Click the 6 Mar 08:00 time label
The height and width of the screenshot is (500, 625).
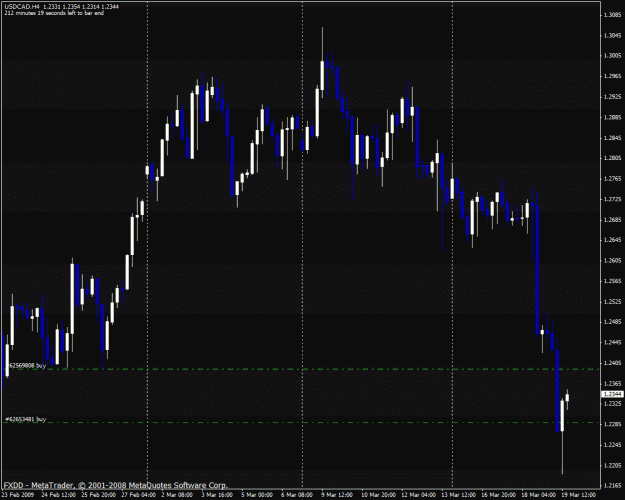point(297,495)
